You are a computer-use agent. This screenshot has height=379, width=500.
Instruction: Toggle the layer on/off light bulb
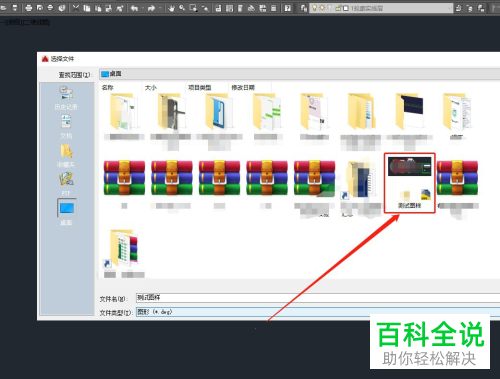pos(315,8)
